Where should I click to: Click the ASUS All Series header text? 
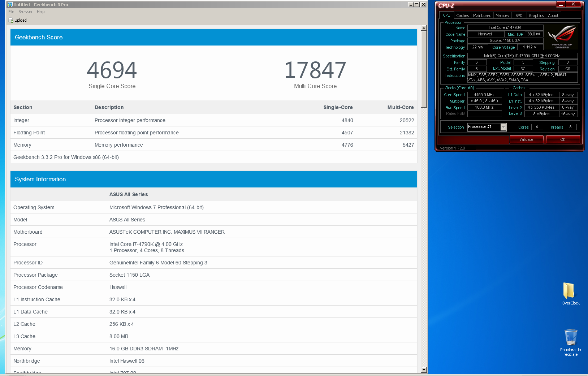(x=129, y=194)
